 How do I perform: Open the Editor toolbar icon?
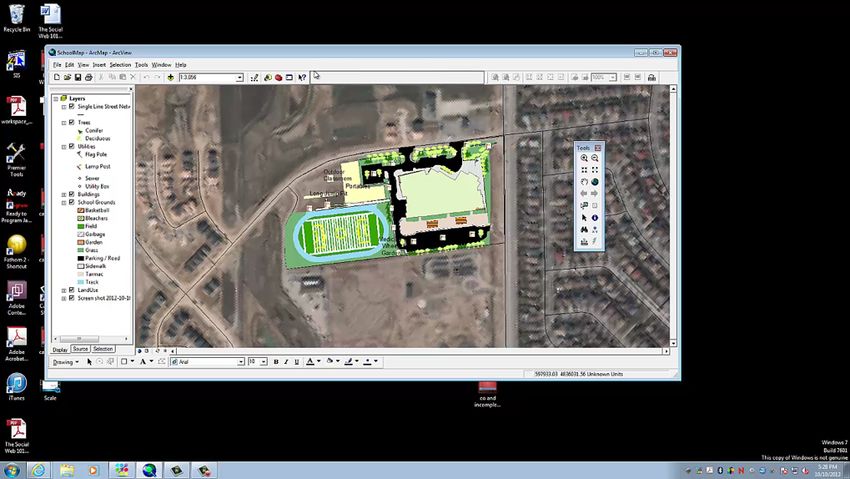click(255, 77)
